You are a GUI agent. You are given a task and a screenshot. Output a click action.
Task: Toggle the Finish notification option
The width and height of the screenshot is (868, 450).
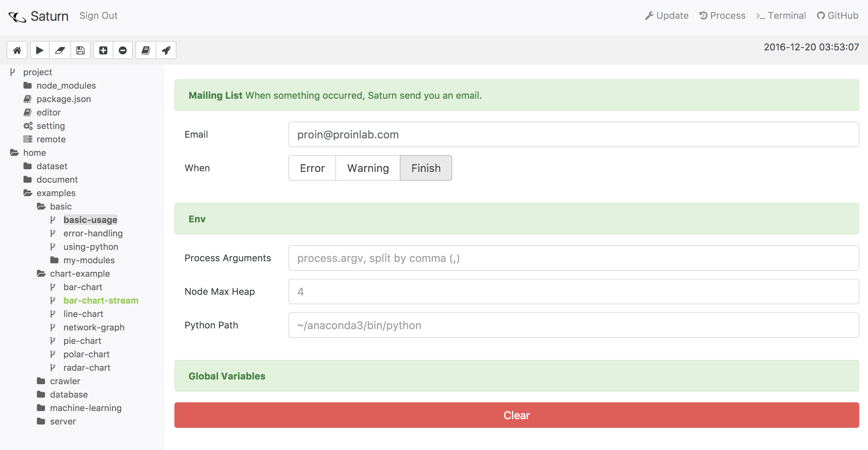[x=426, y=168]
